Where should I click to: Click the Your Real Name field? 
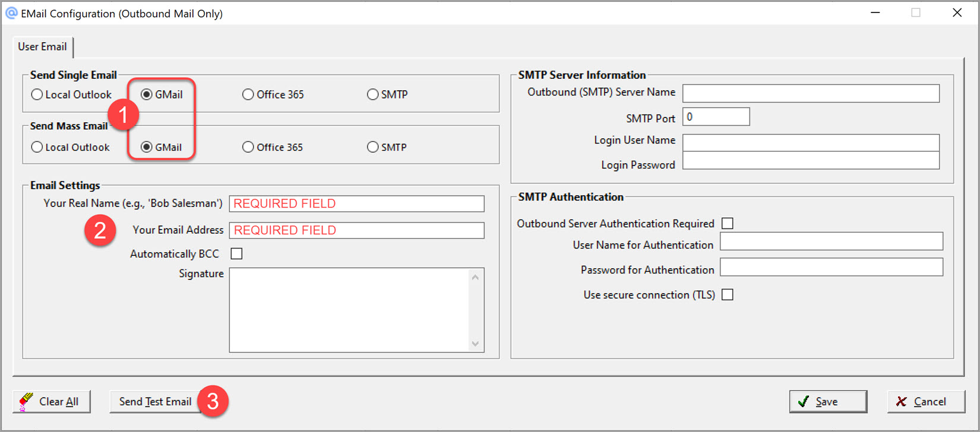point(356,204)
